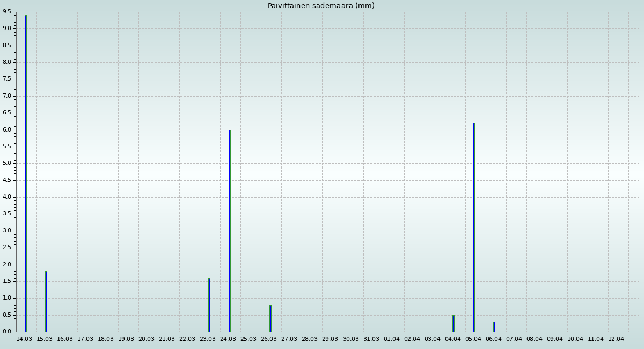644x349 pixels.
Task: Select the 20.03 date label
Action: 147,339
